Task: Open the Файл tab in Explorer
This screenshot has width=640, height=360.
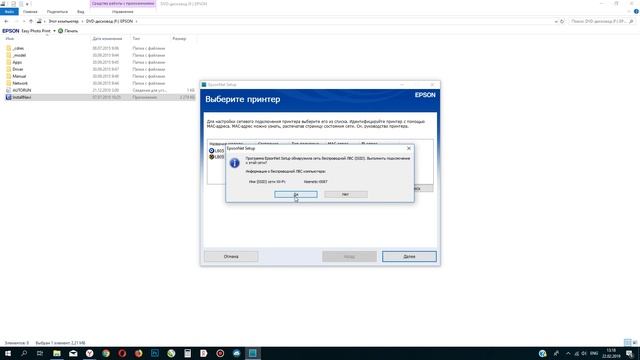Action: [x=9, y=12]
